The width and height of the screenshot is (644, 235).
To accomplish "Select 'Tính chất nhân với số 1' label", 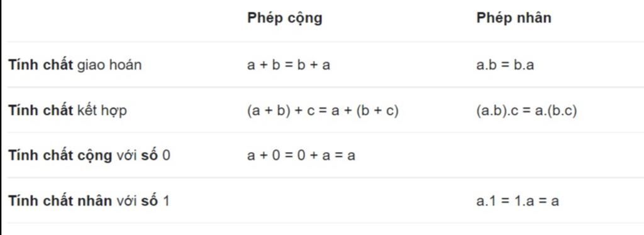I will (89, 201).
